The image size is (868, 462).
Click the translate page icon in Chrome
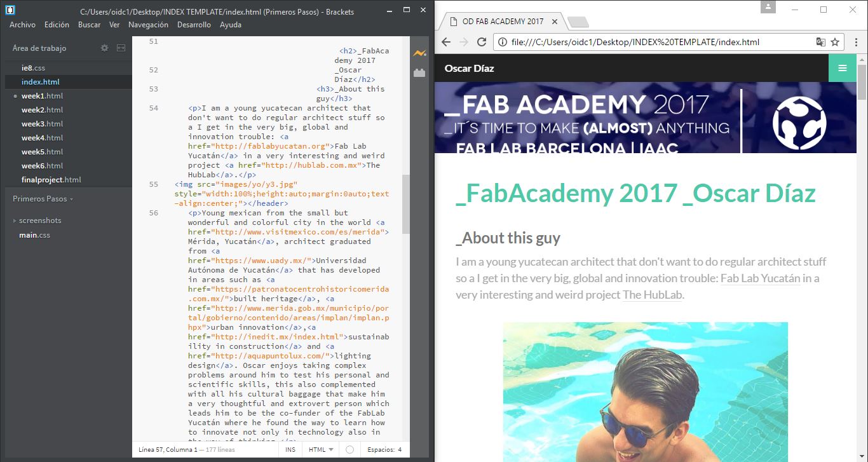pyautogui.click(x=821, y=42)
